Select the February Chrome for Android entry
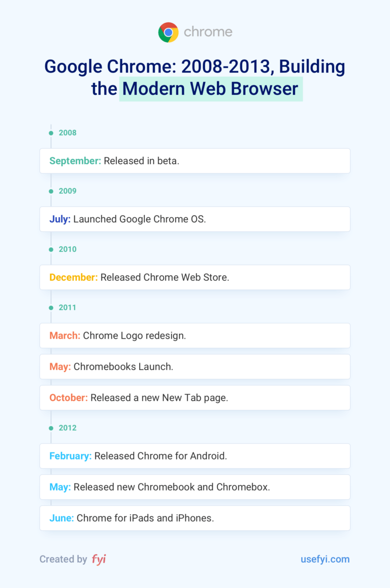390x588 pixels. pos(195,456)
